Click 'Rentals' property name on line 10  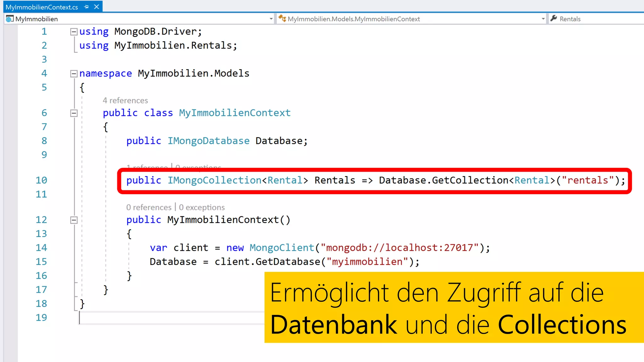pos(335,180)
